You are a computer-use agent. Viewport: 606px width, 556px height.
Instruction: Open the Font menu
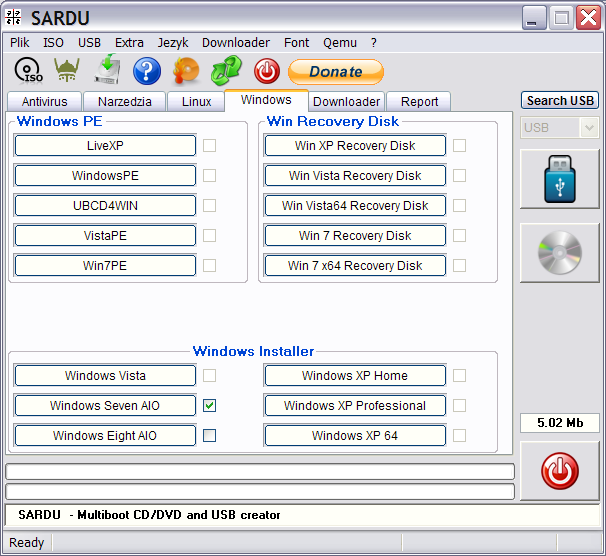pos(296,43)
